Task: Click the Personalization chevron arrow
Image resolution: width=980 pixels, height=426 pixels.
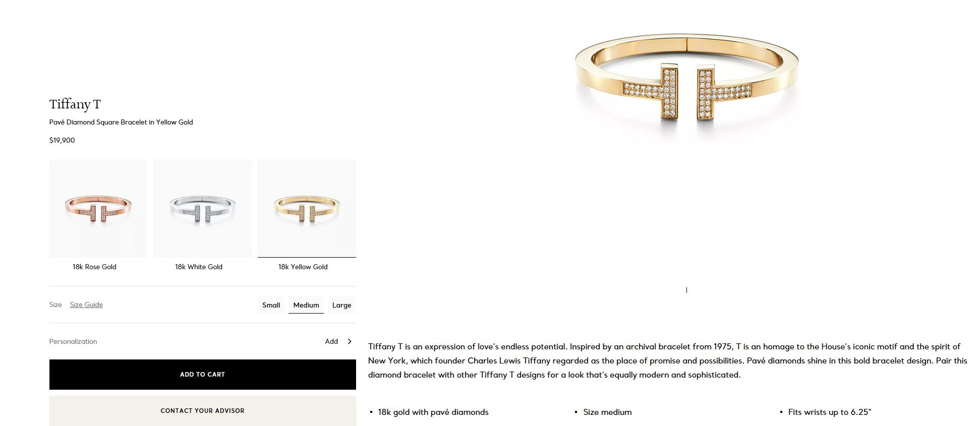Action: 350,341
